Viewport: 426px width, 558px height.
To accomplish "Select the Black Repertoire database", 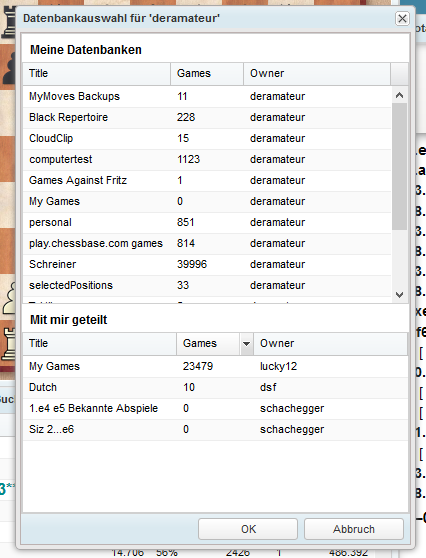I will tap(207, 117).
